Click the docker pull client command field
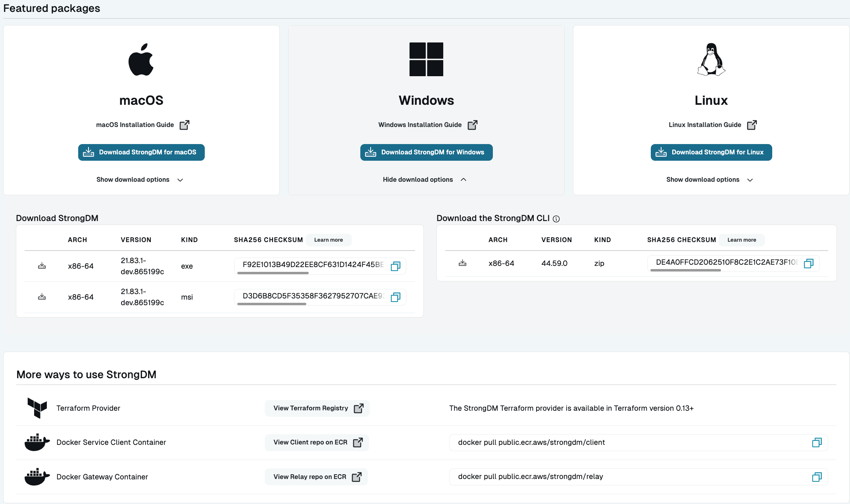The height and width of the screenshot is (504, 850). pyautogui.click(x=638, y=442)
